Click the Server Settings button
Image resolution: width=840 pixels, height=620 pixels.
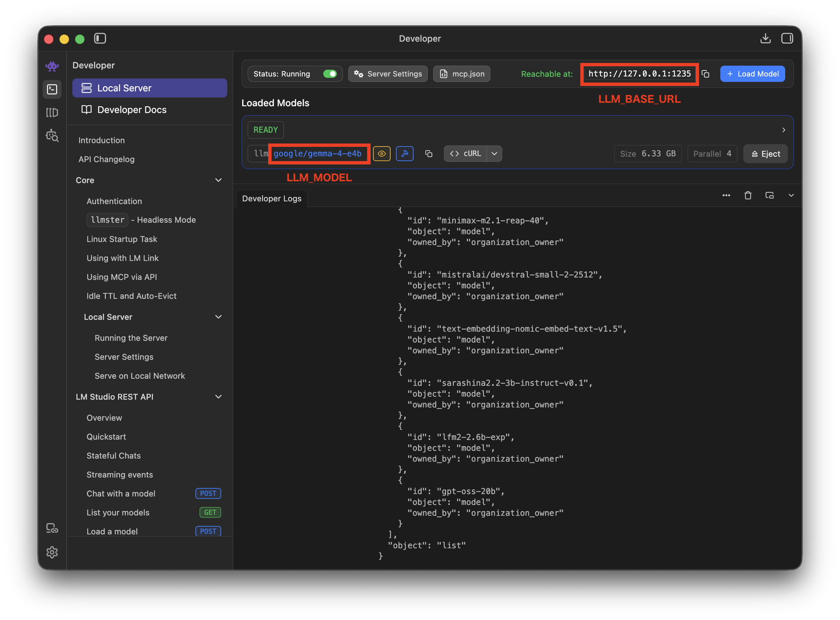(388, 74)
